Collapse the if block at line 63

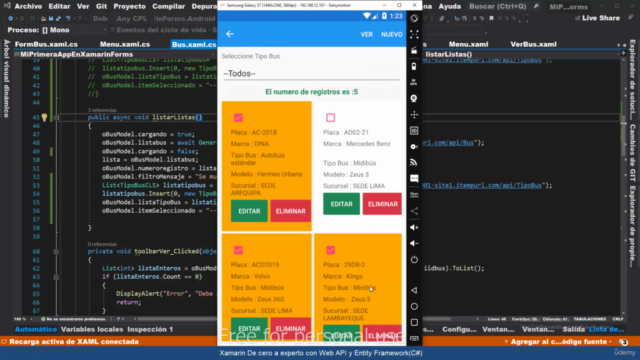click(x=56, y=277)
